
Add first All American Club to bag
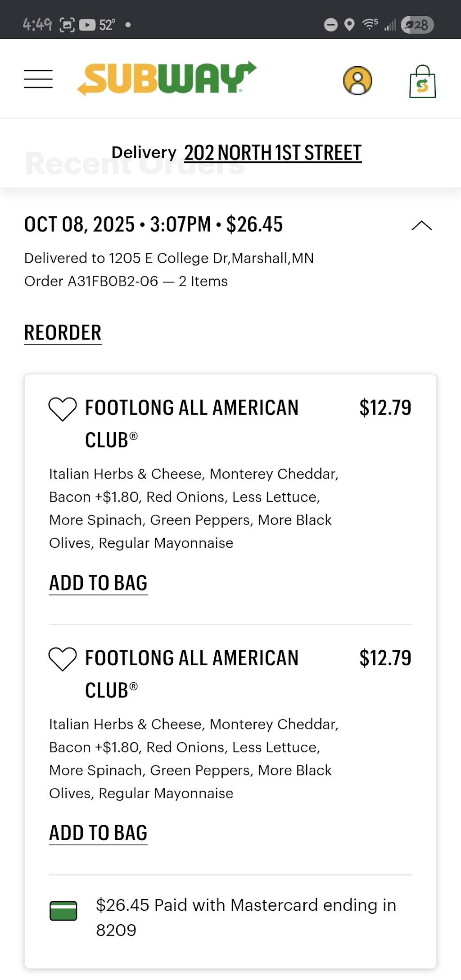[99, 583]
